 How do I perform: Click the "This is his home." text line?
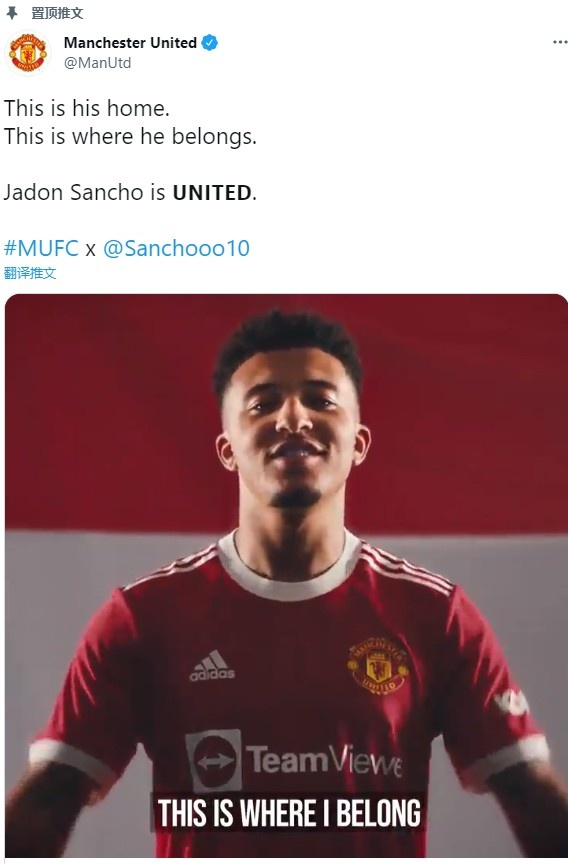(x=87, y=108)
